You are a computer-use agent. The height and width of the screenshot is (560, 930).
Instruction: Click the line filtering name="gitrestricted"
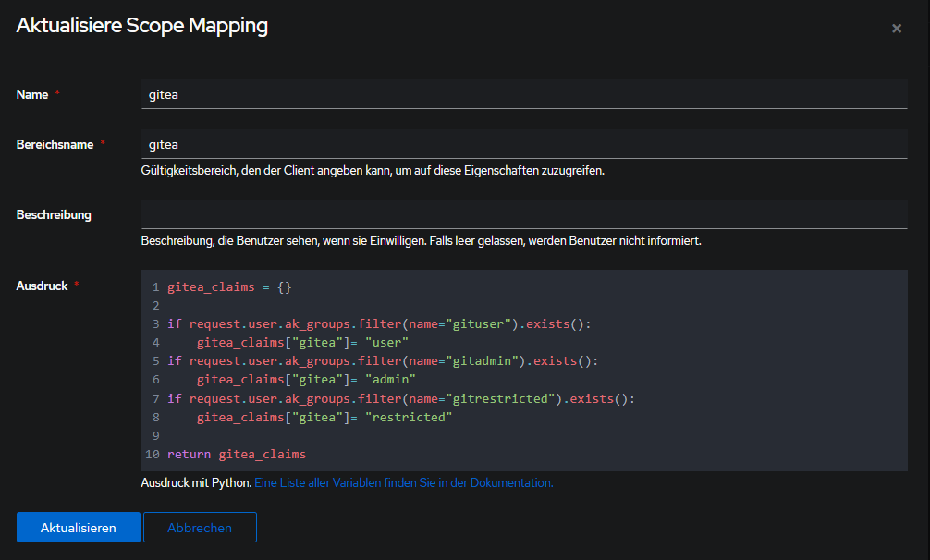[x=400, y=398]
